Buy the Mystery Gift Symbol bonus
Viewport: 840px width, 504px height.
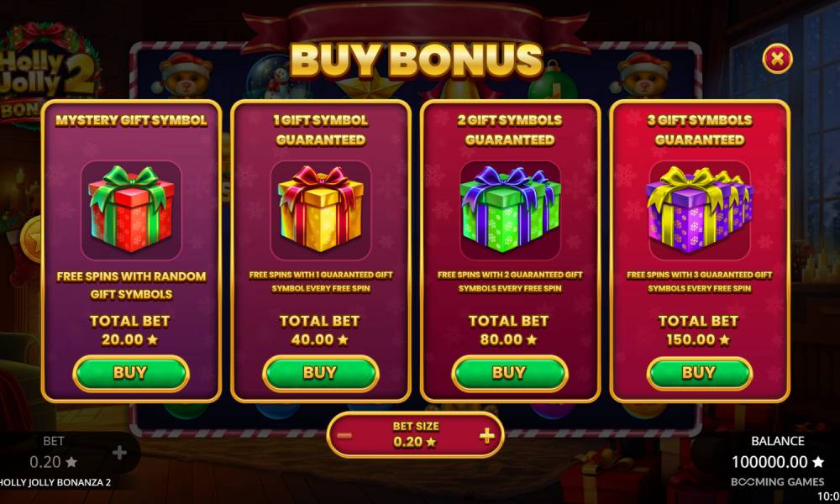131,373
